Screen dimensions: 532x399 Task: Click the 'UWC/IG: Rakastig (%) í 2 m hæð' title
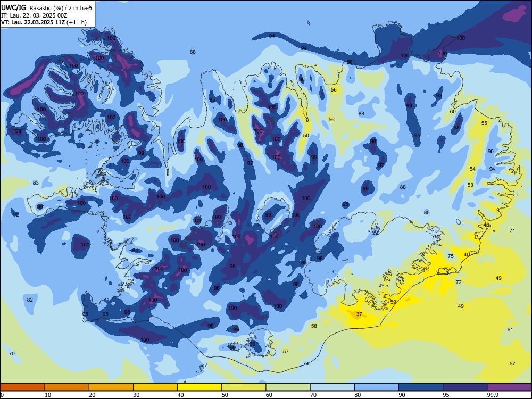tap(46, 8)
